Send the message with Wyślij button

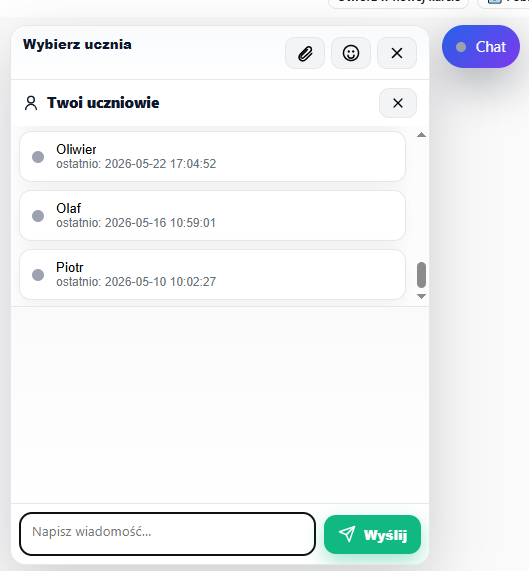point(372,534)
